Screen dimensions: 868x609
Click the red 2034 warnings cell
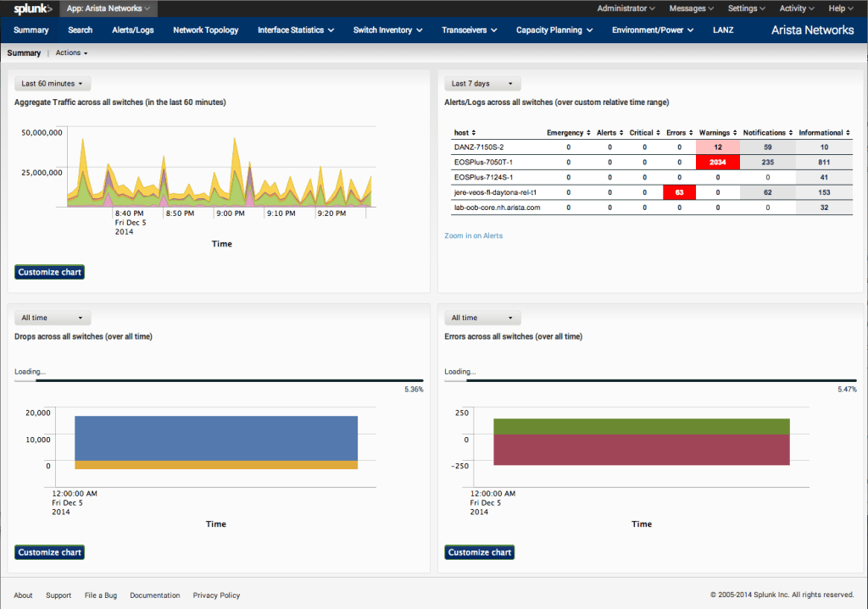(718, 162)
